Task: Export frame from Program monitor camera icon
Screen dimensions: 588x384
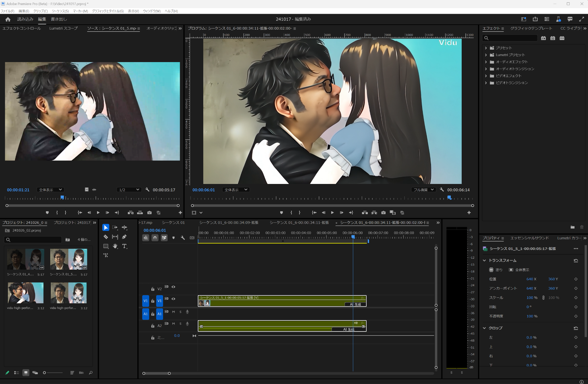Action: pyautogui.click(x=383, y=213)
